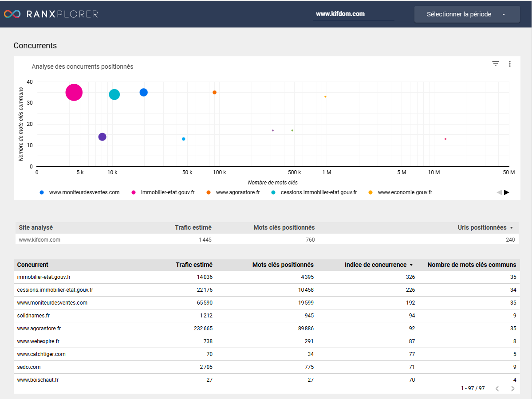Image resolution: width=532 pixels, height=399 pixels.
Task: Toggle www.agorastore.fr legend orange dot
Action: coord(209,192)
